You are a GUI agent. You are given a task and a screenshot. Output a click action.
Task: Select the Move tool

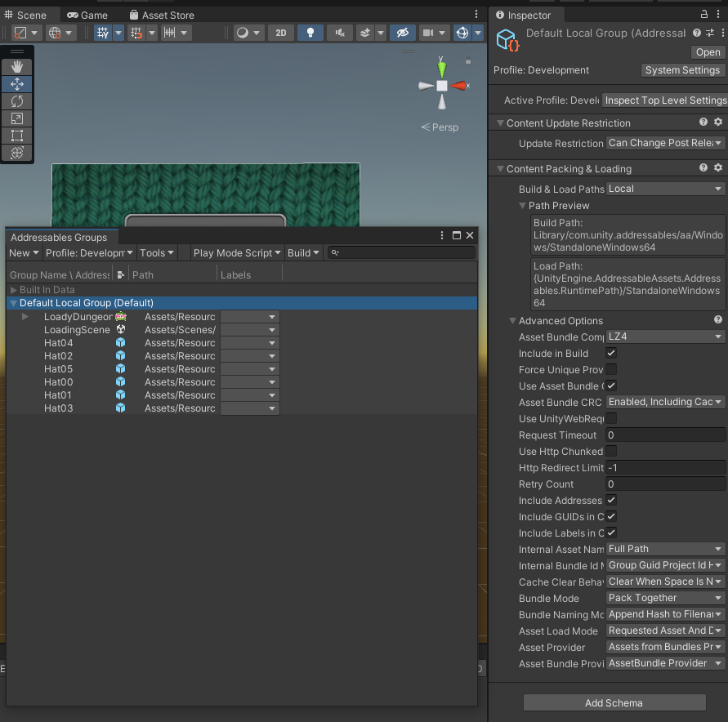[17, 84]
